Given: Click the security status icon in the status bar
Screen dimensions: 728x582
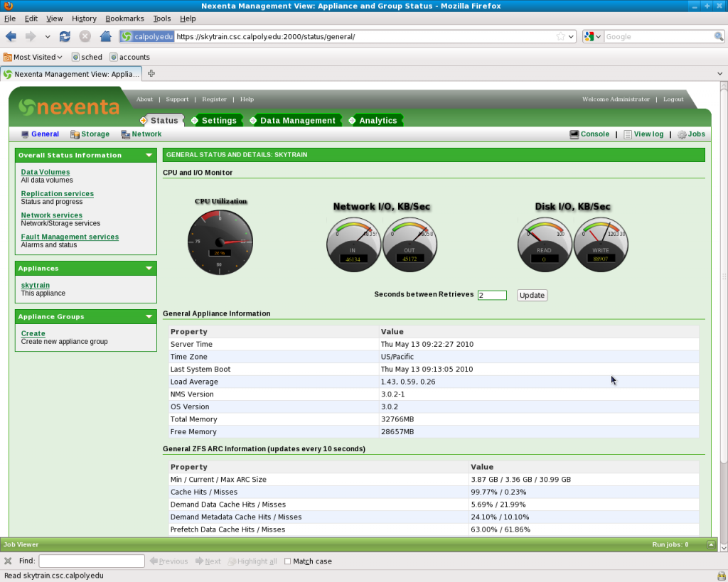Looking at the screenshot, I should point(721,576).
